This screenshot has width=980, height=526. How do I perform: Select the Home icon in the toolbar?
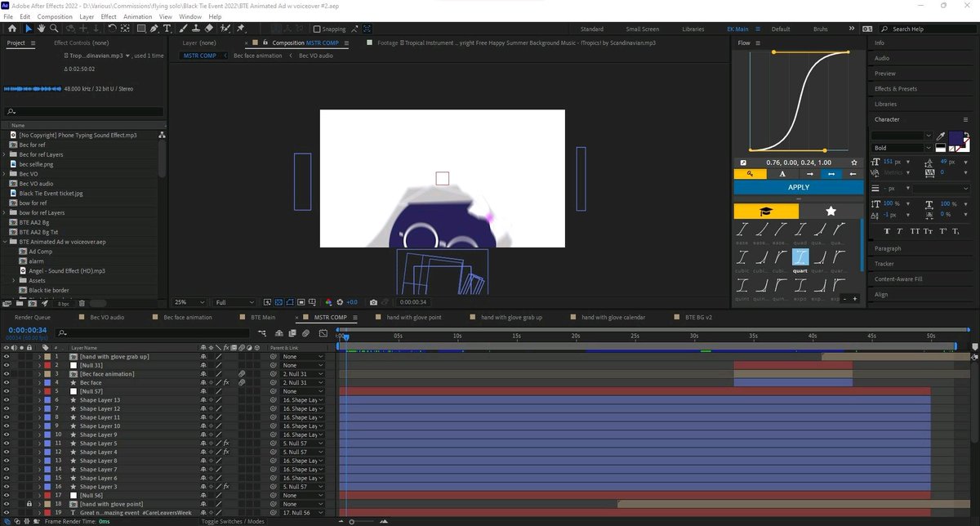11,29
